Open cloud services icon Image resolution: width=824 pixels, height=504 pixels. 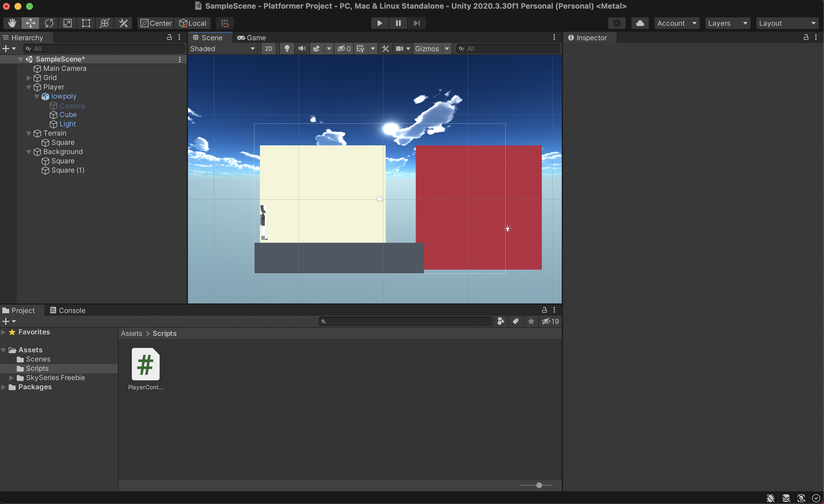[x=640, y=23]
